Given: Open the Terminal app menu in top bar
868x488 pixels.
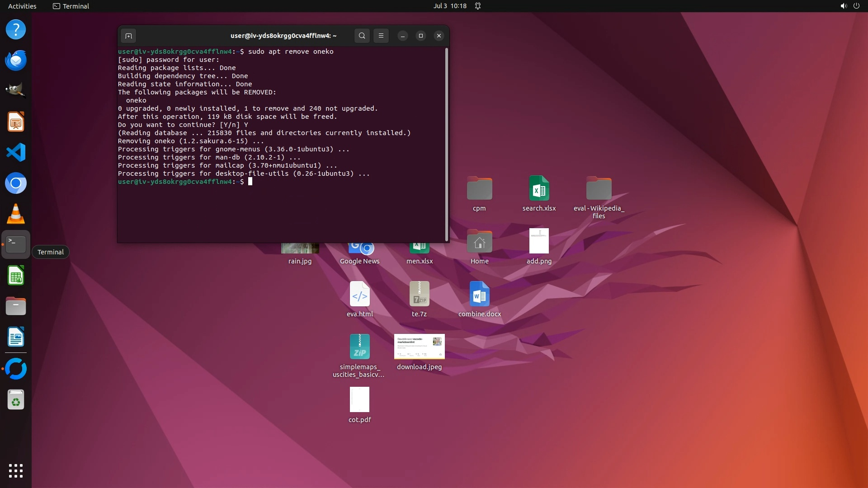Looking at the screenshot, I should click(71, 6).
